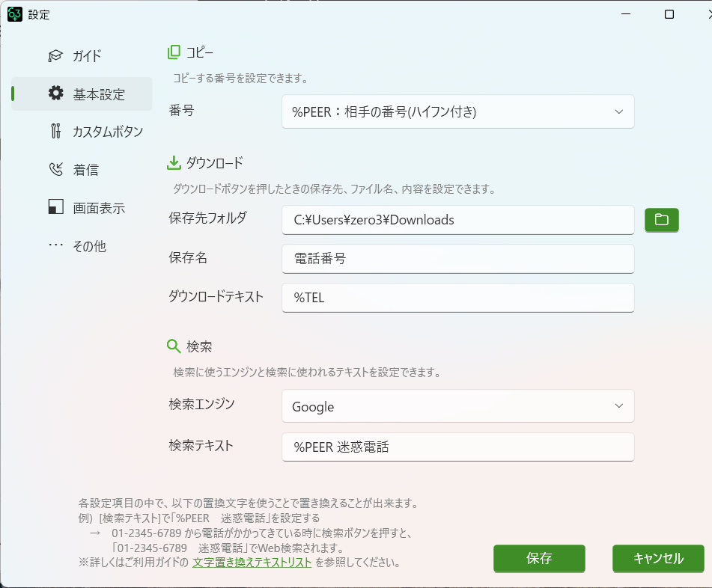Open the 番号 copy format dropdown

tap(457, 112)
